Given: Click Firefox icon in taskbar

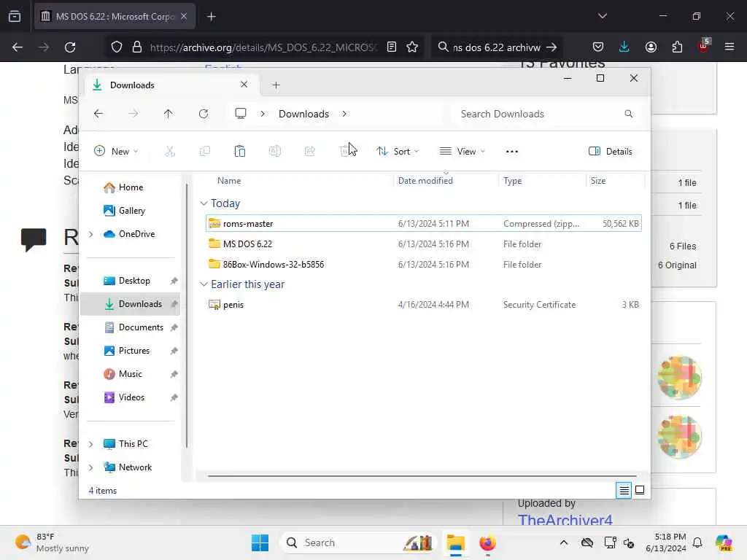Looking at the screenshot, I should click(487, 542).
